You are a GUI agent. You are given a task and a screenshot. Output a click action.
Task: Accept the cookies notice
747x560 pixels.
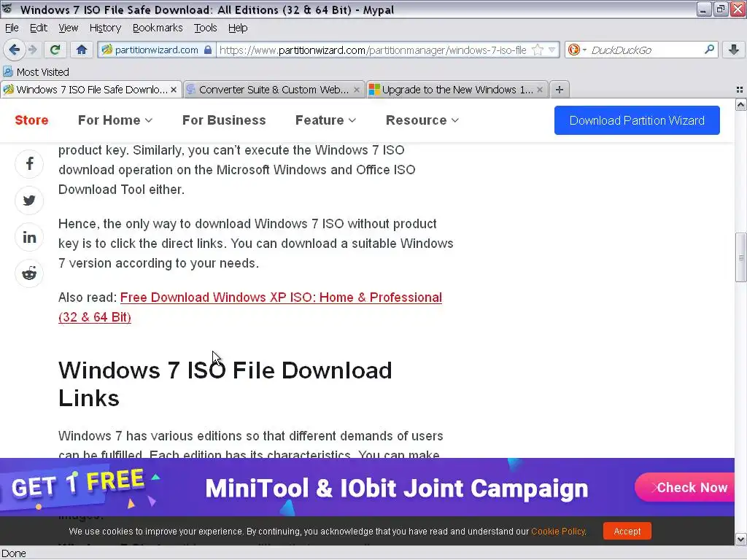coord(627,531)
